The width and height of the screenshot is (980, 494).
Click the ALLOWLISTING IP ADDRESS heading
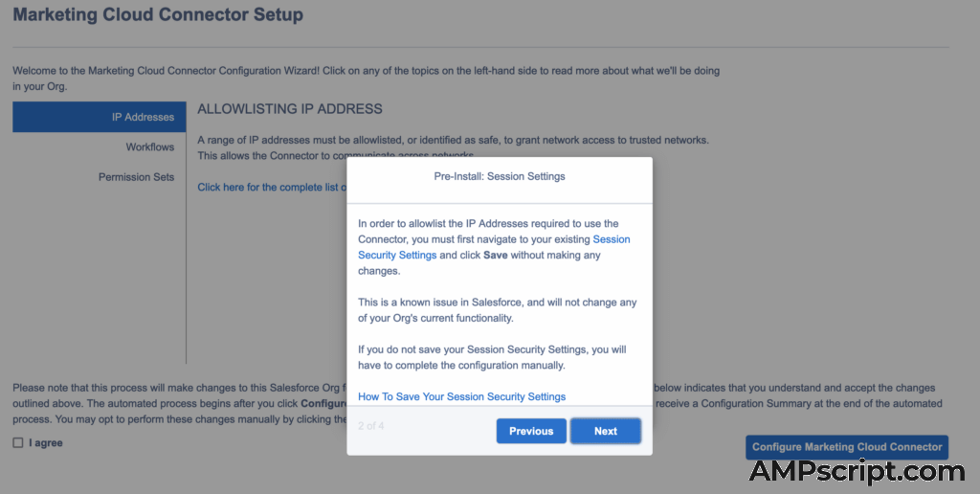[x=290, y=109]
